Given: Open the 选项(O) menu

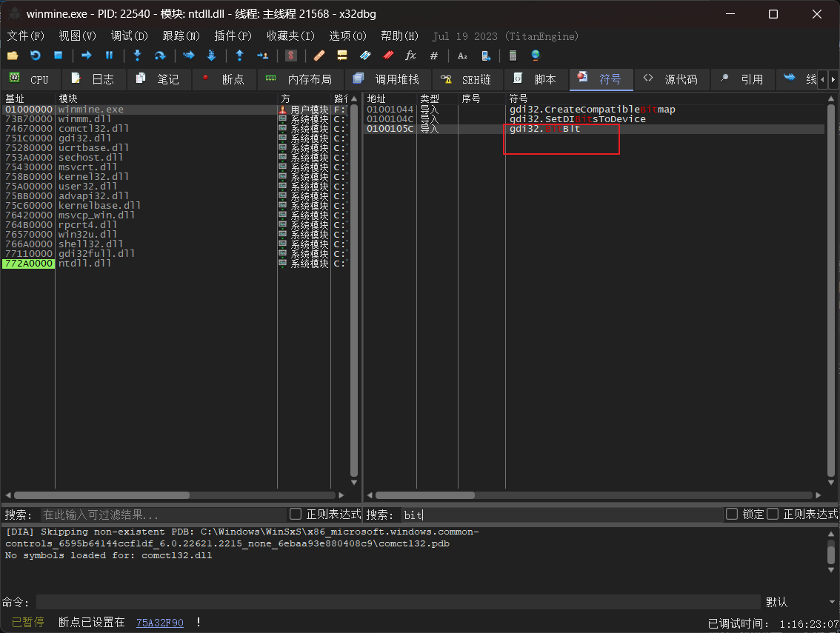Looking at the screenshot, I should coord(347,36).
